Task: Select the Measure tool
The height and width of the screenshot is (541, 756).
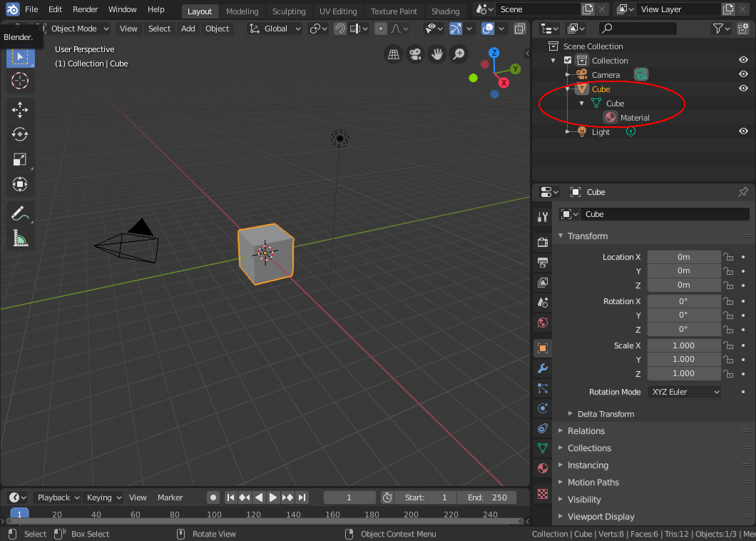Action: coord(20,238)
